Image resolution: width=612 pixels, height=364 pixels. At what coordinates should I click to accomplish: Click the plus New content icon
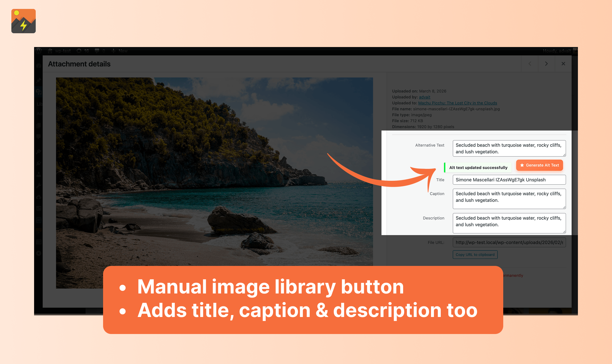pyautogui.click(x=114, y=51)
